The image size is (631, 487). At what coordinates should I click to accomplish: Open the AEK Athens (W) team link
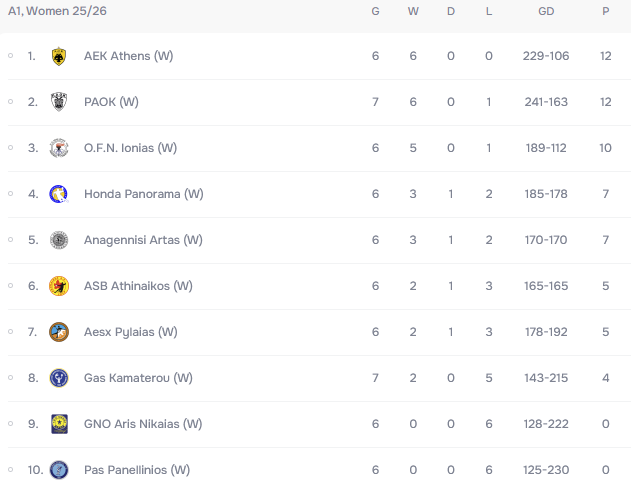click(128, 56)
